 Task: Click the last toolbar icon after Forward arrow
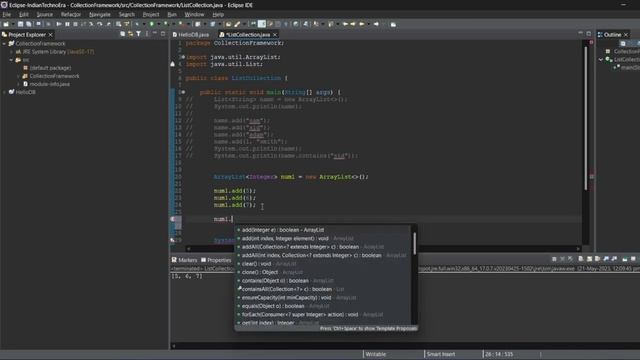tap(393, 24)
